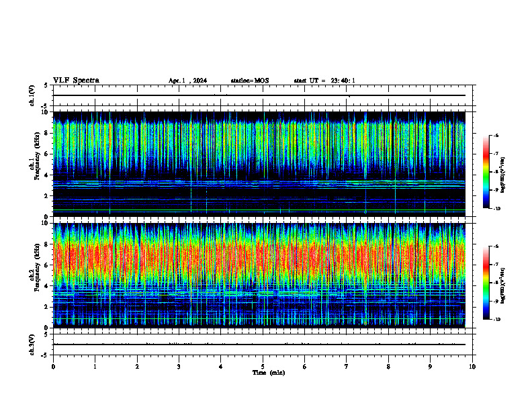Click the ch.1 color bar "log(PSD)" units label
532x411 pixels.
tap(504, 175)
